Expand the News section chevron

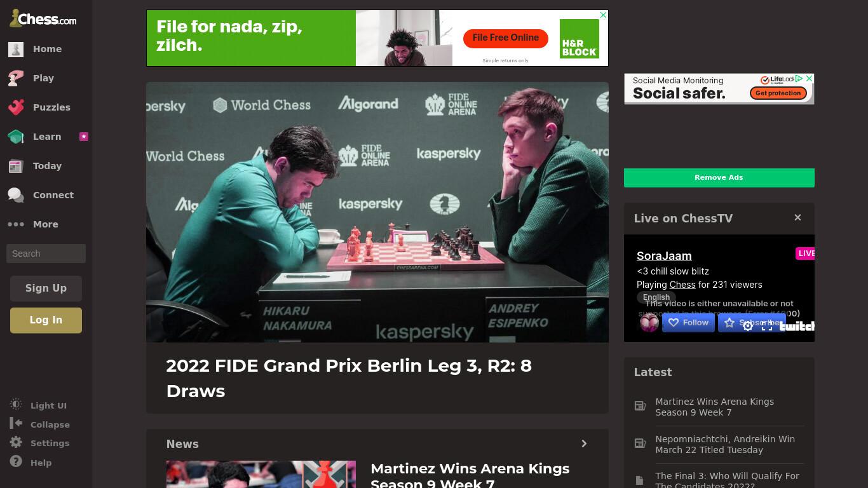(x=584, y=444)
